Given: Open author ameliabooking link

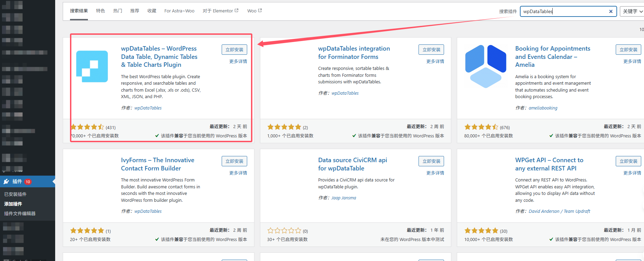Looking at the screenshot, I should pyautogui.click(x=543, y=108).
